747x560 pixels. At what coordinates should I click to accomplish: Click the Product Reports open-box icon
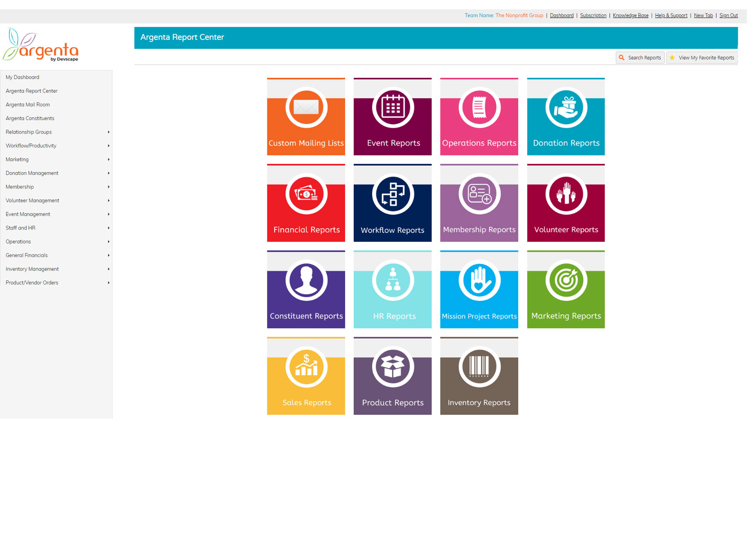click(393, 367)
